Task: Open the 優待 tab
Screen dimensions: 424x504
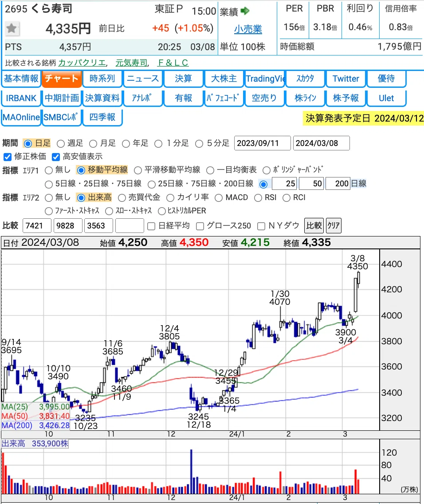Action: tap(386, 79)
